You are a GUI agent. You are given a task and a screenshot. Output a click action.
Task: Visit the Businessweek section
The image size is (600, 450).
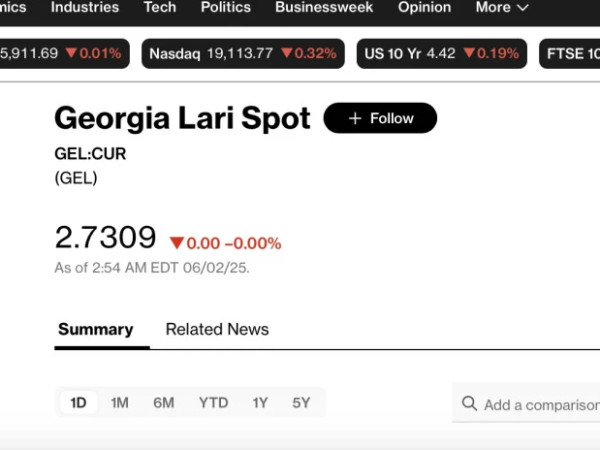click(x=324, y=7)
